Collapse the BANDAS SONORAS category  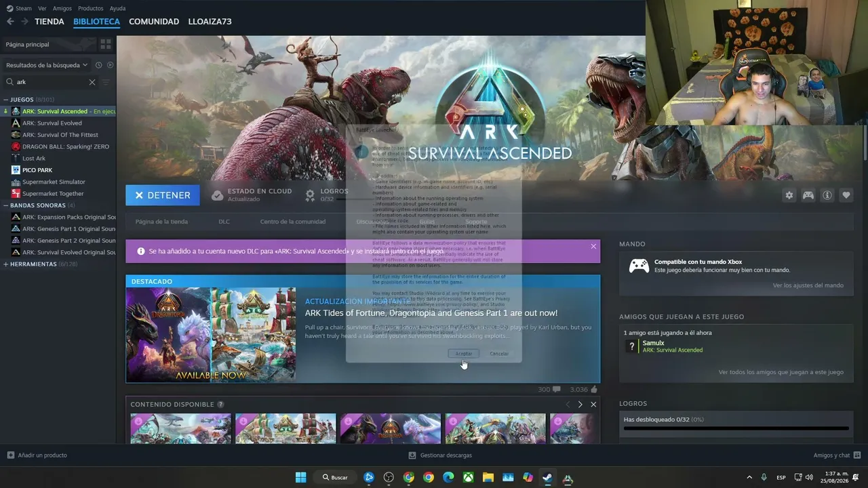pyautogui.click(x=6, y=205)
